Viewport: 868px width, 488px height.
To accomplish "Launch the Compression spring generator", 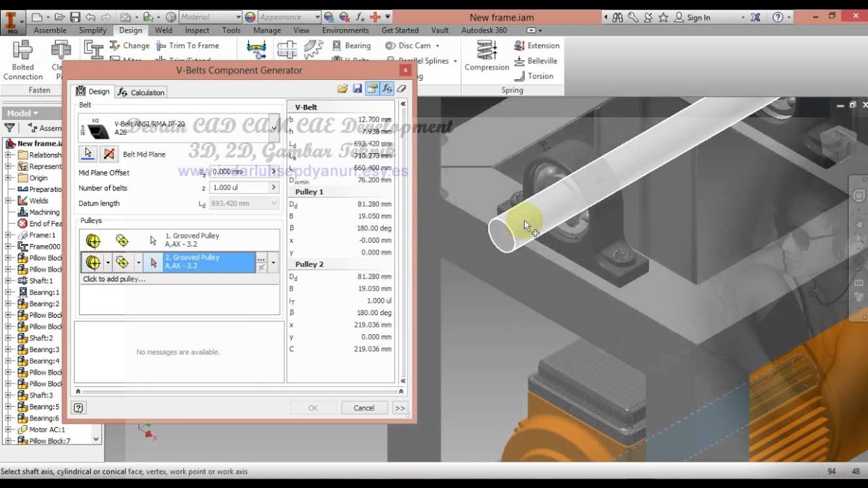I will pyautogui.click(x=487, y=56).
